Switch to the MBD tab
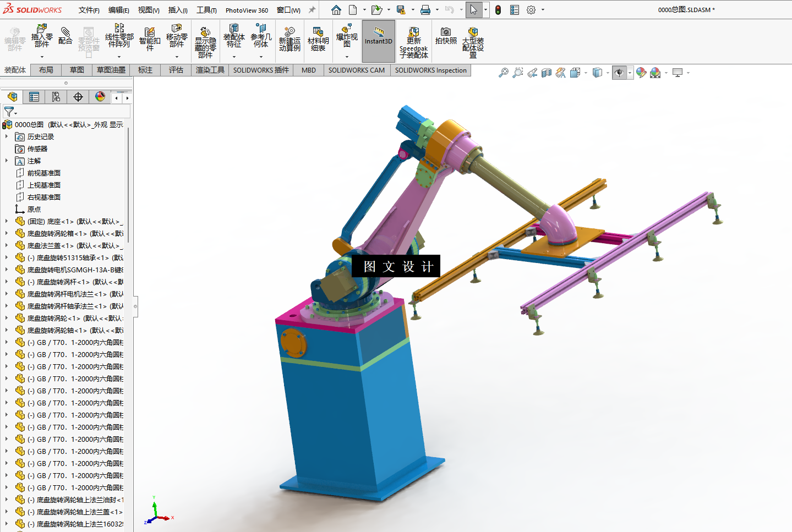The image size is (792, 532). [309, 70]
